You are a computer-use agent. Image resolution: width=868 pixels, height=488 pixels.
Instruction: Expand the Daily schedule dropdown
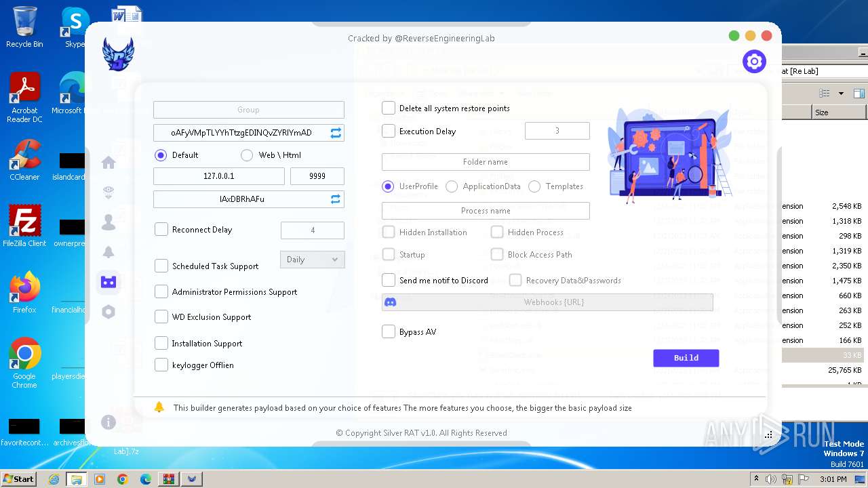[313, 260]
